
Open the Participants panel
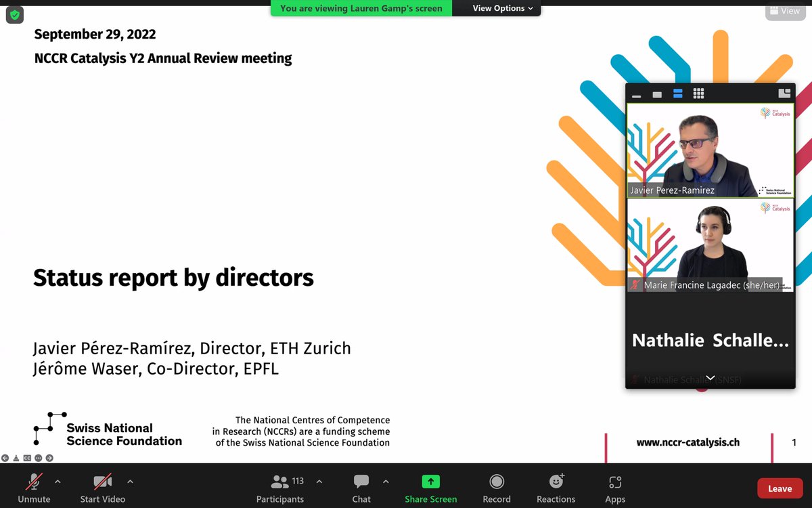coord(280,488)
